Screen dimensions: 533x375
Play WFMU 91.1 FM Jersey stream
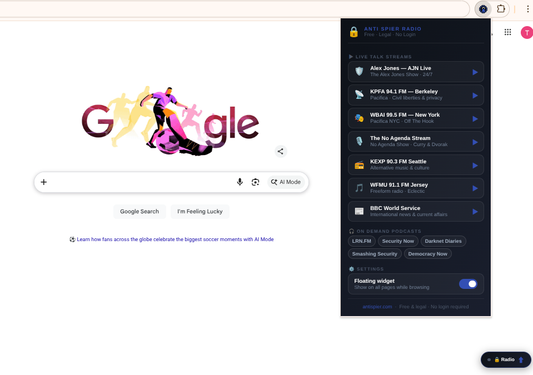point(475,188)
